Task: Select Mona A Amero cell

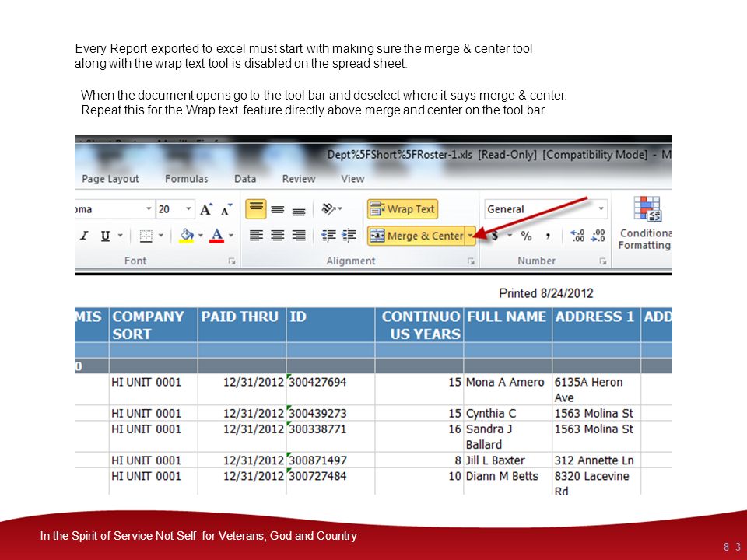Action: tap(508, 389)
